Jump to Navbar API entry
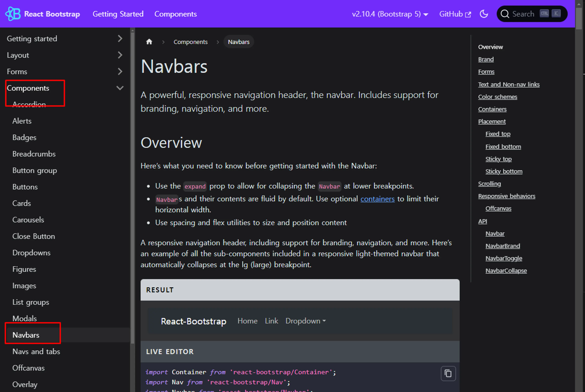Image resolution: width=585 pixels, height=392 pixels. pos(495,234)
